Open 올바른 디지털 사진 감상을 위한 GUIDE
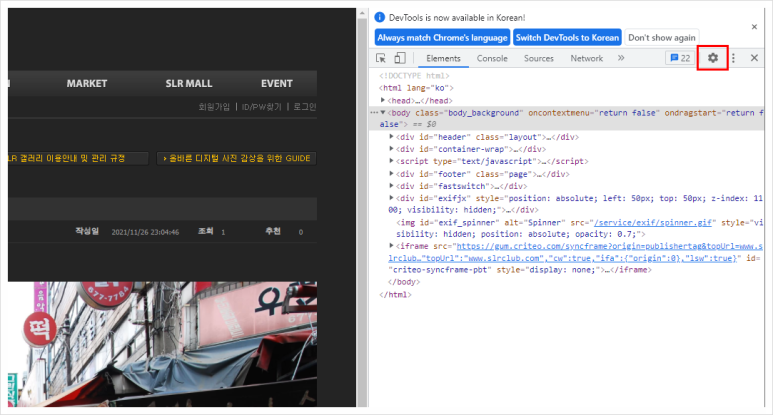 click(237, 158)
